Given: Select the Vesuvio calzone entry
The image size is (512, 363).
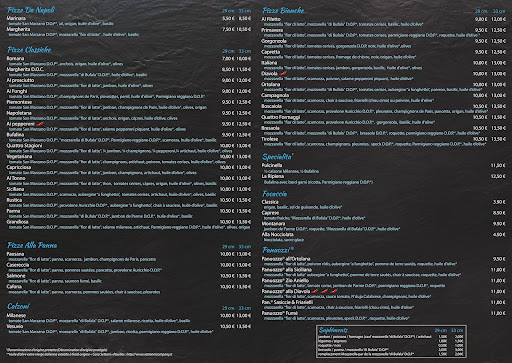Looking at the screenshot, I should [15, 326].
